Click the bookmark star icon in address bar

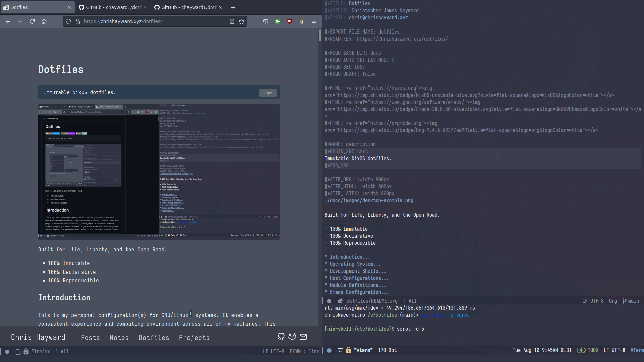(x=241, y=21)
